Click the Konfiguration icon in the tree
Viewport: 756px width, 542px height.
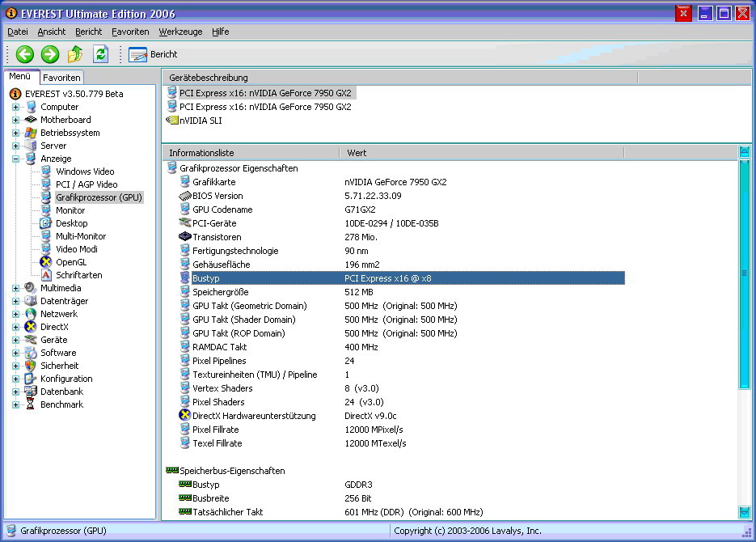click(x=31, y=379)
